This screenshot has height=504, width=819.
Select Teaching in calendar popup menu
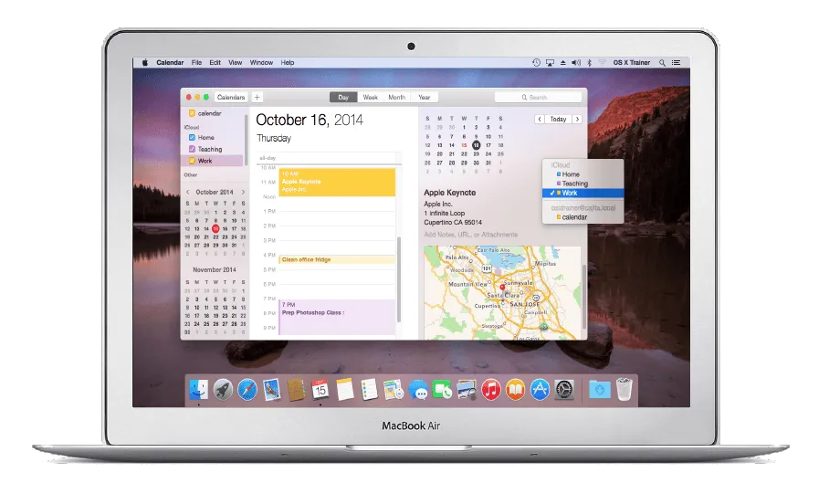pos(583,184)
